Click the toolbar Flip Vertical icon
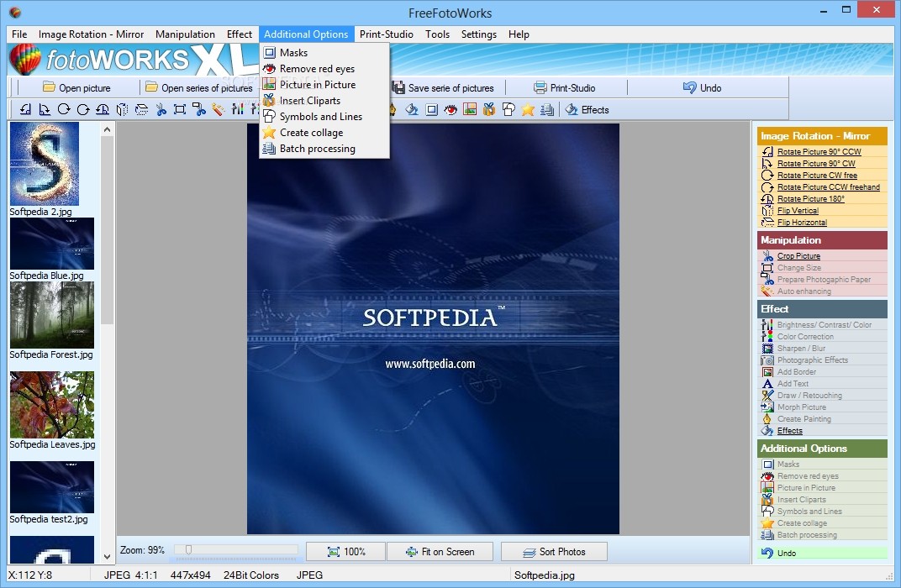The image size is (901, 588). click(122, 110)
